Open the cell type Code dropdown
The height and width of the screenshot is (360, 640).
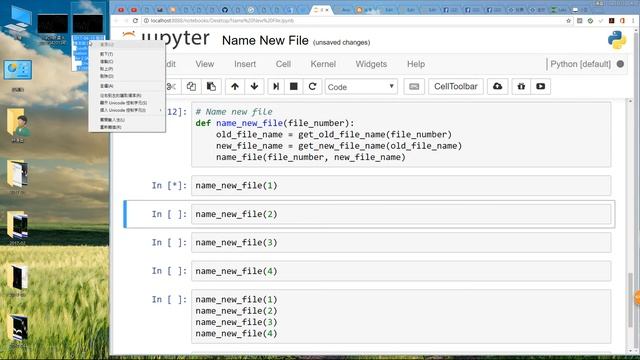click(x=361, y=87)
